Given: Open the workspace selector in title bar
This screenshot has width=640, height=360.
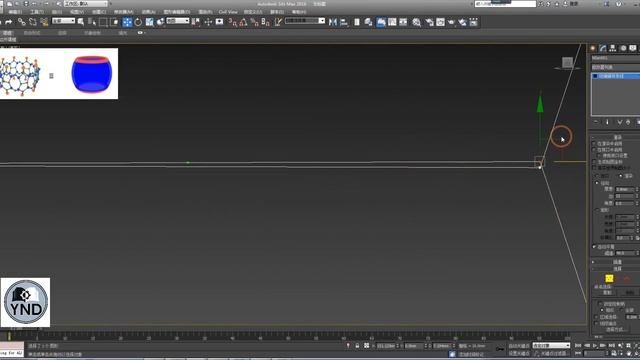Looking at the screenshot, I should (x=85, y=4).
